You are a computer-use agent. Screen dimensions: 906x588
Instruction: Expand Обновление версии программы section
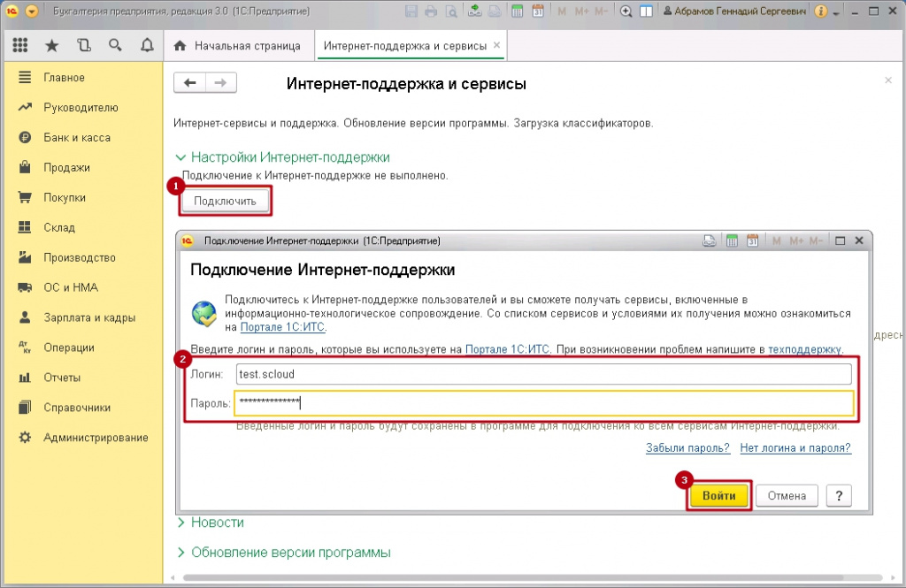pos(283,552)
